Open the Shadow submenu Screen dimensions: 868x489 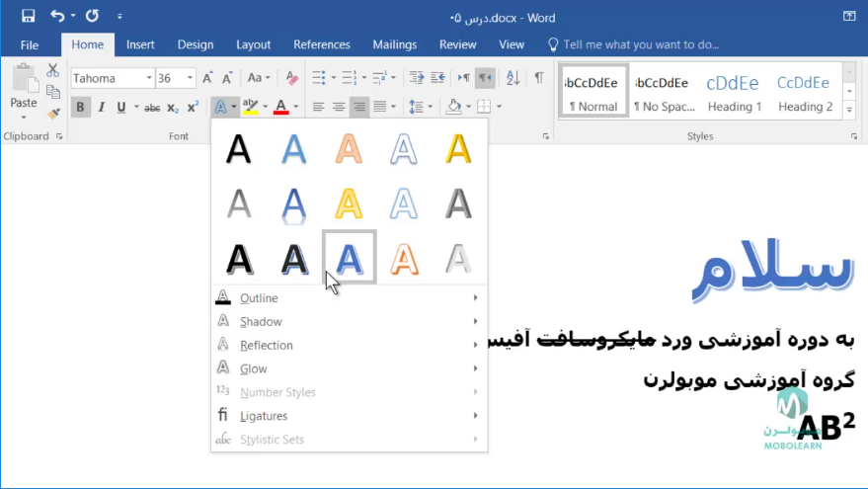349,322
